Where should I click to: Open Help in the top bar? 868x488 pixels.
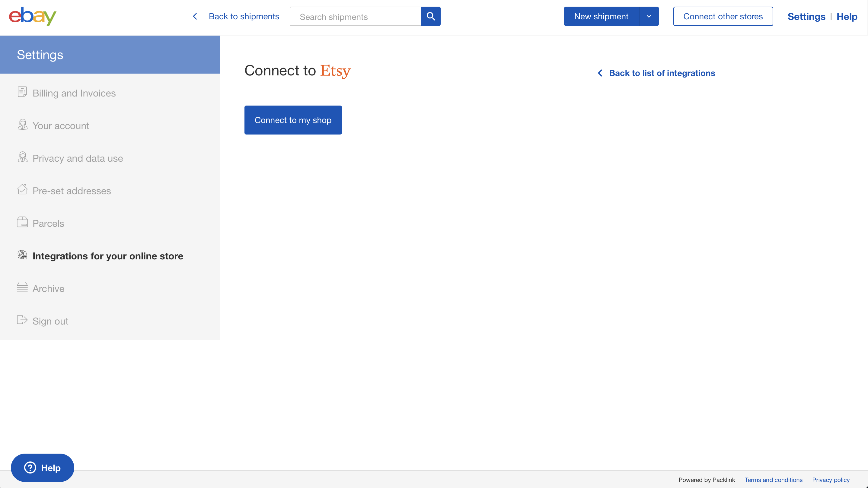click(847, 17)
